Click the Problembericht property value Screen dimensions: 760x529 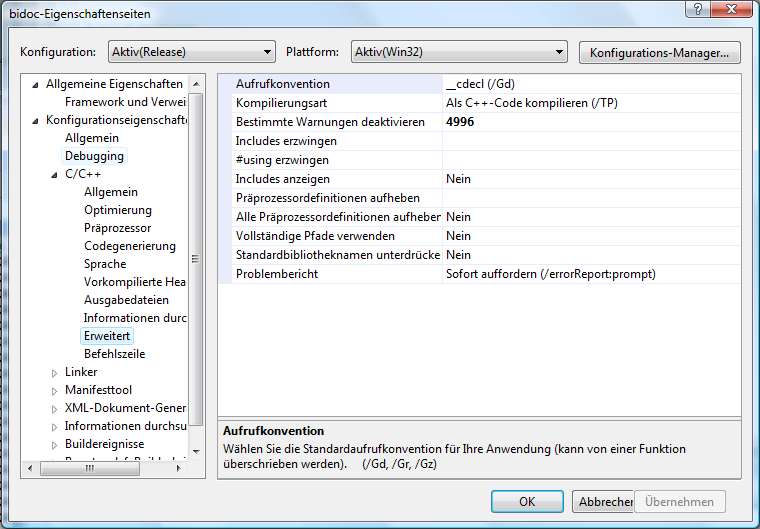590,274
